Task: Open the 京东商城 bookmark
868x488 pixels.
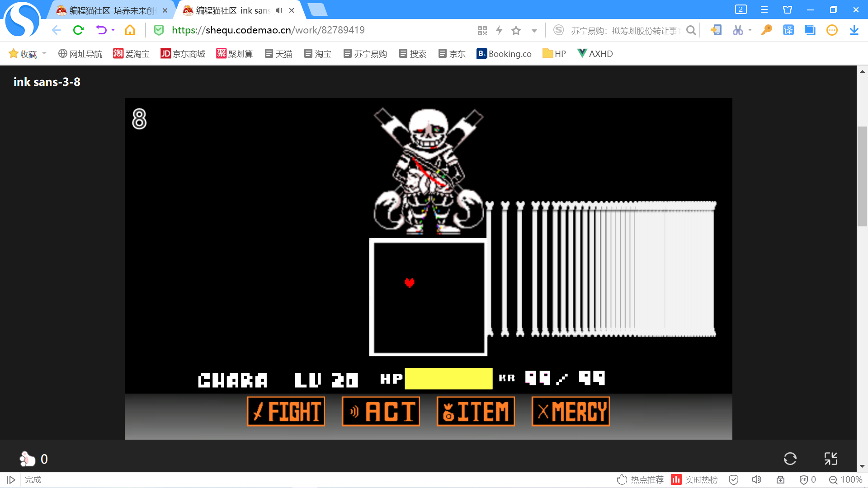Action: pyautogui.click(x=183, y=54)
